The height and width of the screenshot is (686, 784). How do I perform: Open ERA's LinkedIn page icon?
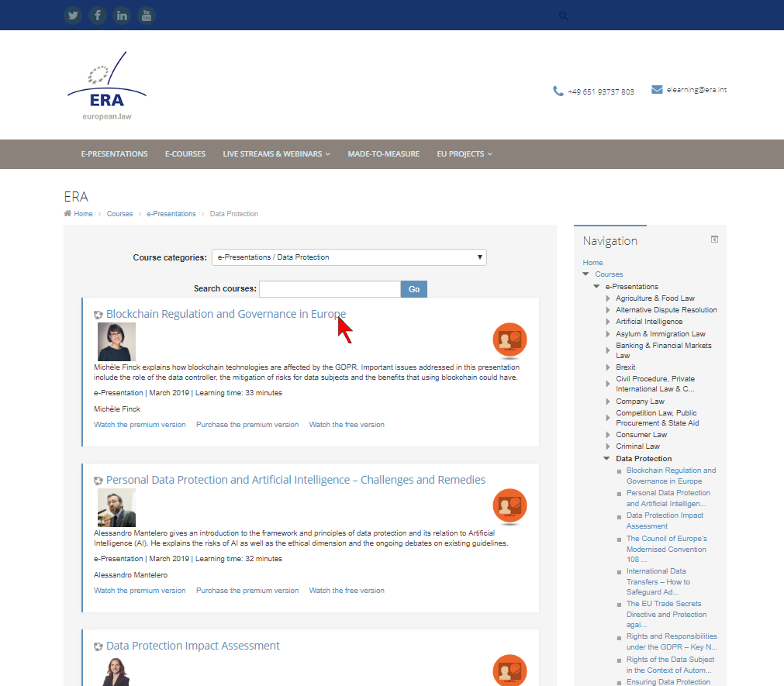tap(122, 16)
